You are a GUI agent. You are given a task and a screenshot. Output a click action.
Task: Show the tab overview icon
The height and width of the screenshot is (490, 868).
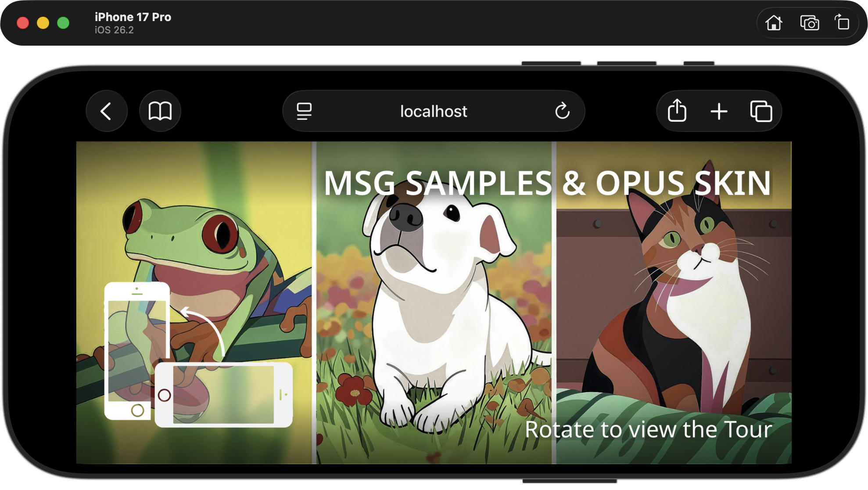[x=761, y=111]
